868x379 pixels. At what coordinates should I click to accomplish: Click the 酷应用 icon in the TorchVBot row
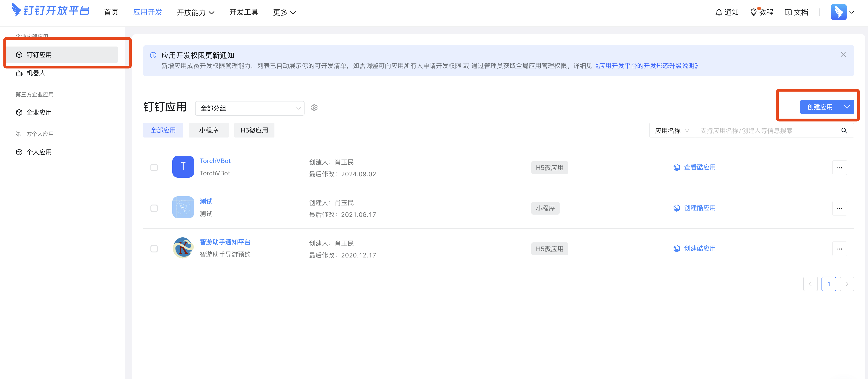click(676, 168)
